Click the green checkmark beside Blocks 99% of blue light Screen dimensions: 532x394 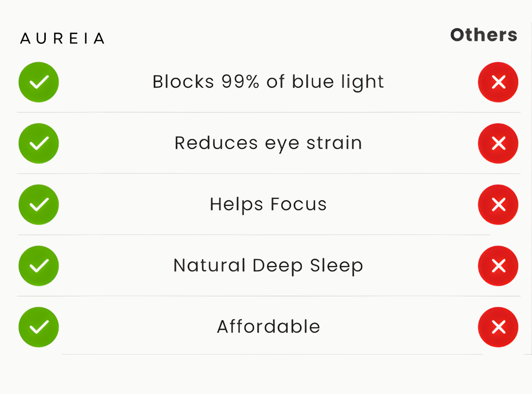coord(38,82)
